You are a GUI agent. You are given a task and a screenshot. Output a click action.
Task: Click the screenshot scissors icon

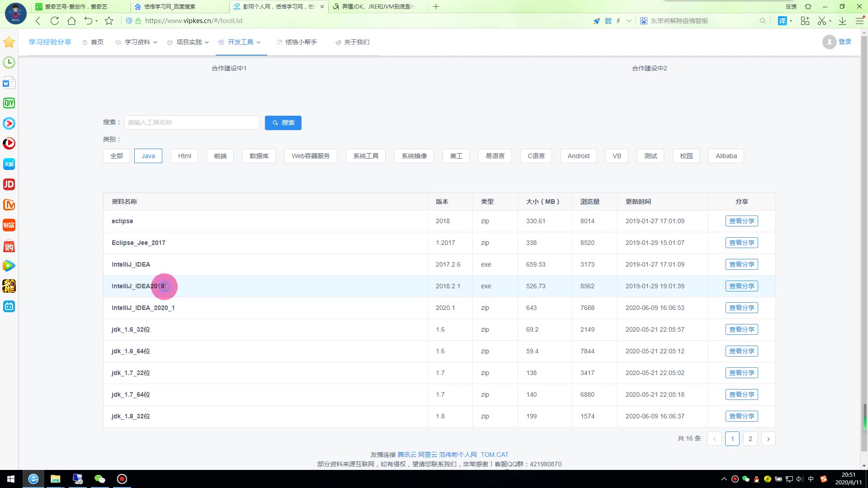pos(821,21)
